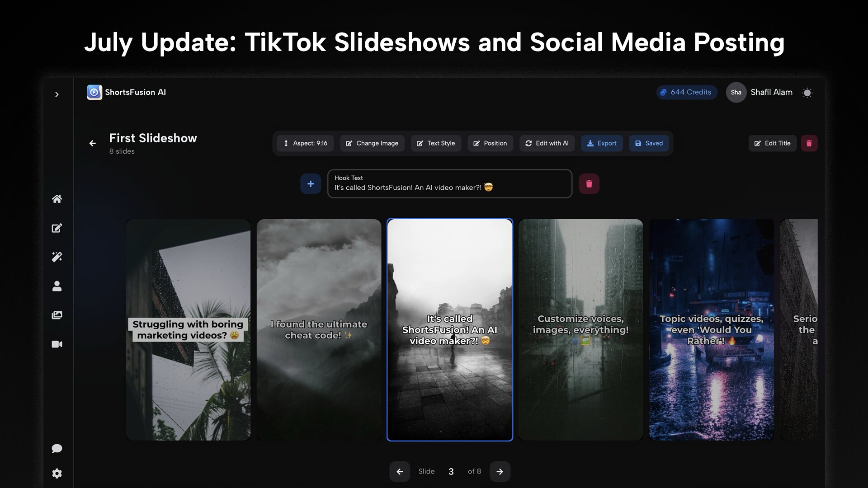Open the chat bubble icon in sidebar
Viewport: 868px width, 488px height.
(x=57, y=448)
